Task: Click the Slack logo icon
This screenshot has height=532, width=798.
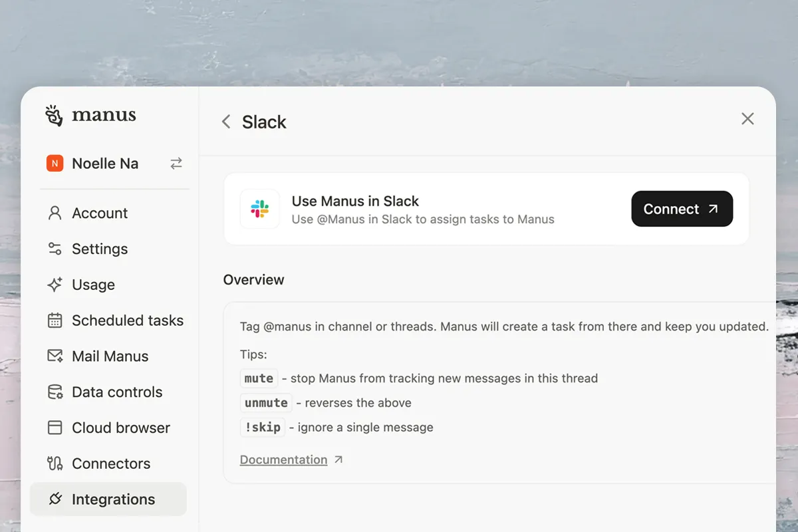Action: [260, 209]
